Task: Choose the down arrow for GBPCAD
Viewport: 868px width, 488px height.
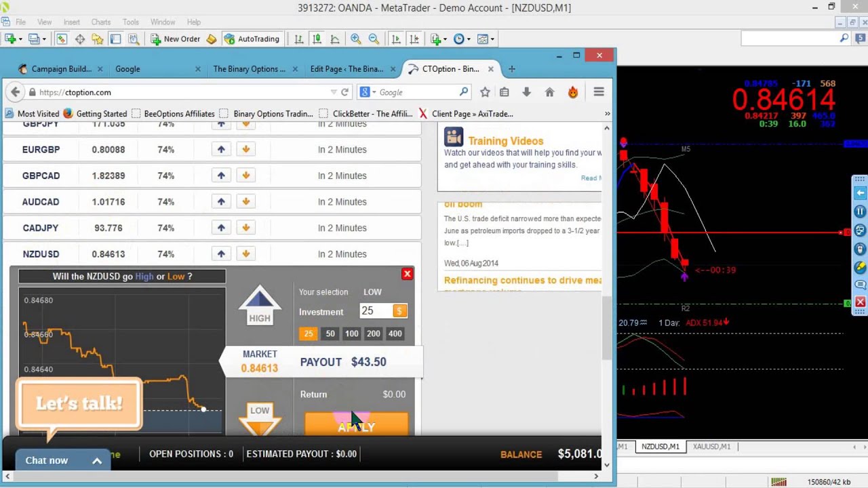Action: click(x=245, y=176)
